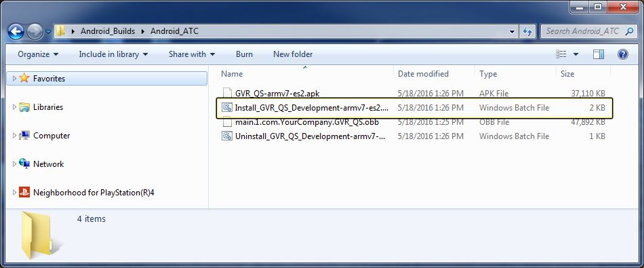The height and width of the screenshot is (268, 644).
Task: Select Network in navigation pane
Action: point(48,164)
